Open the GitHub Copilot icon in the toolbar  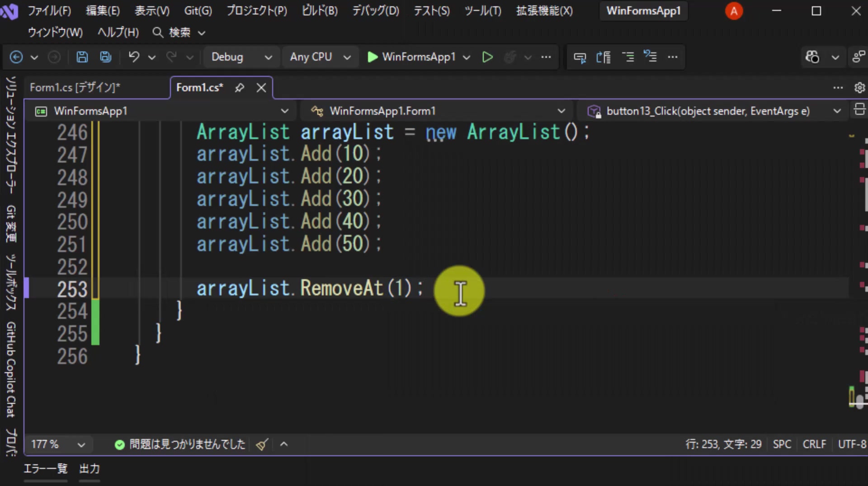[812, 57]
